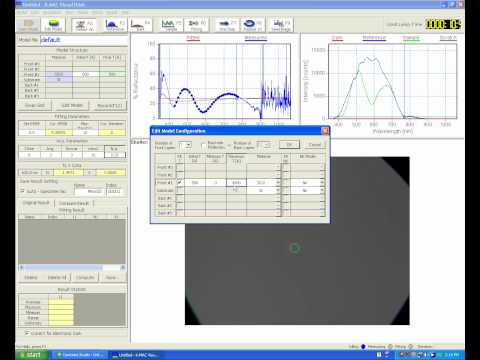Click Initial T cell of Front #3 row
The image size is (480, 360).
click(195, 182)
